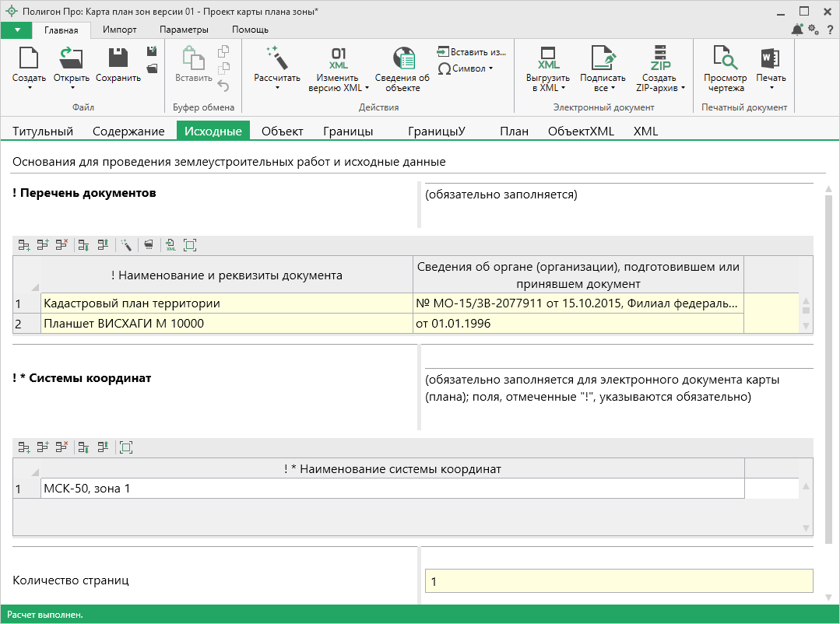Switch to the Границы tab

point(348,131)
